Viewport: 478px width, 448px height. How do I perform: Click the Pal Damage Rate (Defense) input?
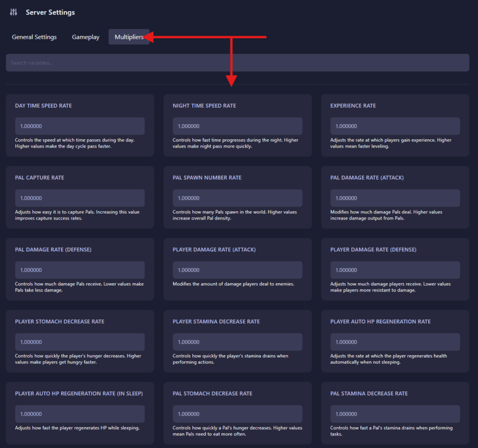[x=80, y=270]
